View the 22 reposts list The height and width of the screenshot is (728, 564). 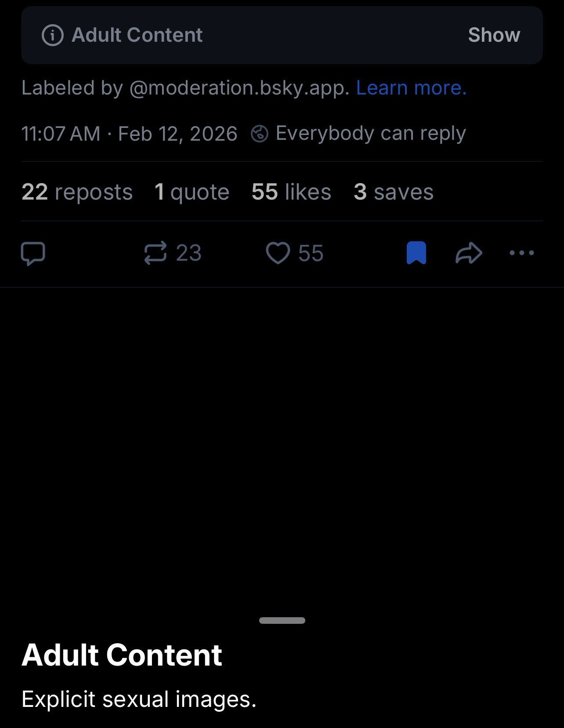[77, 192]
